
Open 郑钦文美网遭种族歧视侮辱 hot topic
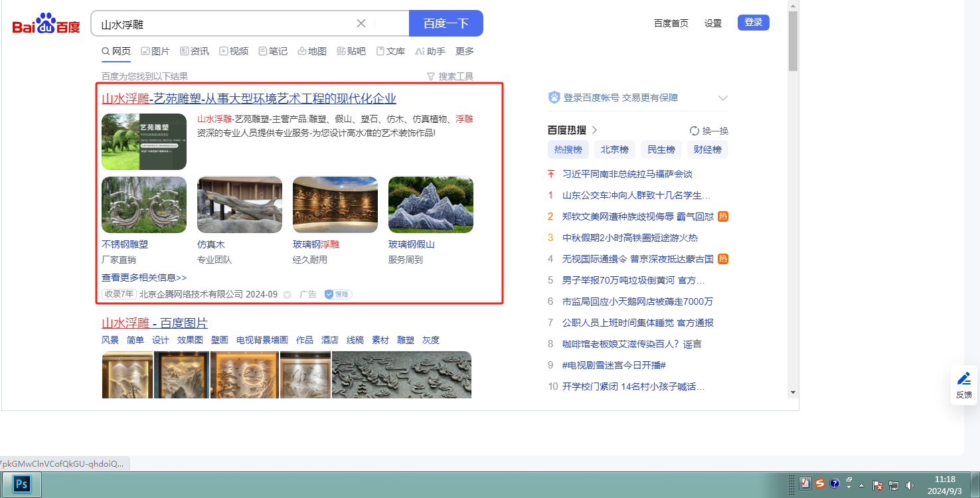pos(638,216)
